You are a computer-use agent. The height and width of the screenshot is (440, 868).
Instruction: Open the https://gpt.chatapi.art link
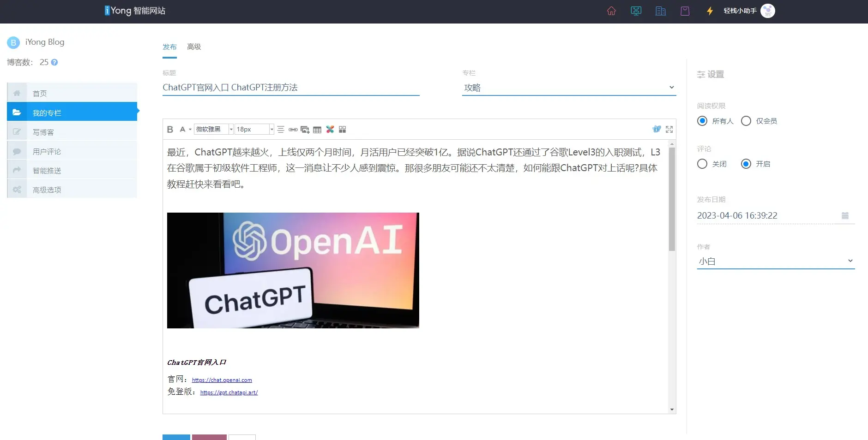pos(229,392)
